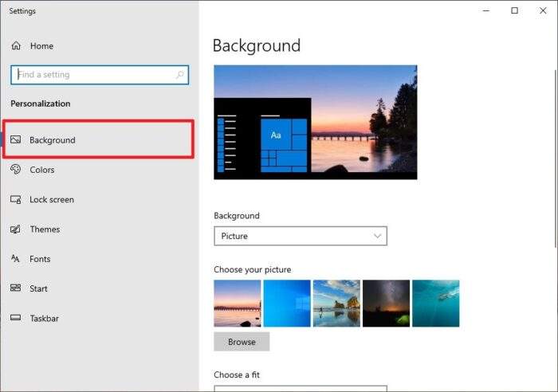Click the Personalization section heading
Image resolution: width=558 pixels, height=392 pixels.
point(40,104)
